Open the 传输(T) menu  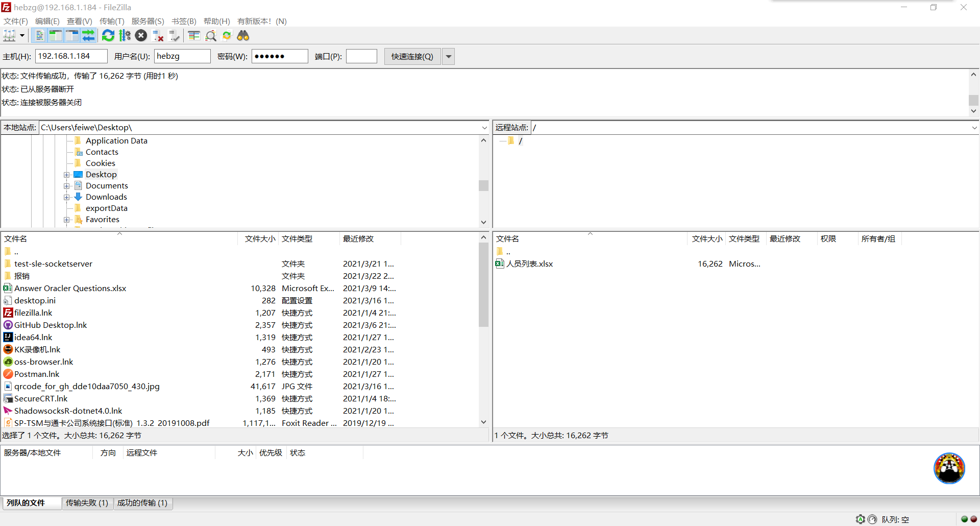tap(112, 21)
